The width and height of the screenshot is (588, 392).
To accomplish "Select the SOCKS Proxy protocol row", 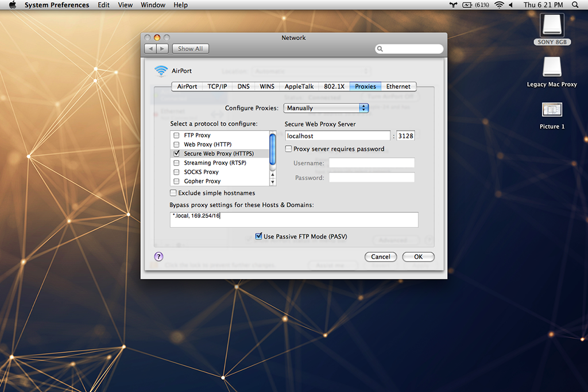I will (x=220, y=172).
